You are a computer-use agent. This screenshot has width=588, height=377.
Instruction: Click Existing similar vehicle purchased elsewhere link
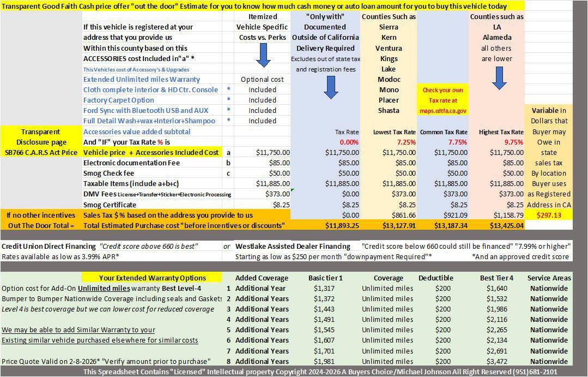pos(99,340)
